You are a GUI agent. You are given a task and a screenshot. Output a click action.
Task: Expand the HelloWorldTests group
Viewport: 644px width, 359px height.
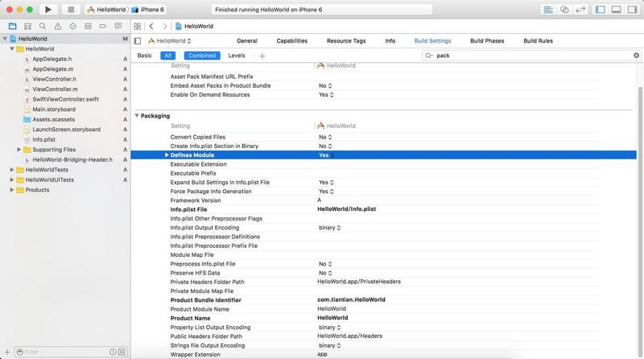click(x=12, y=170)
